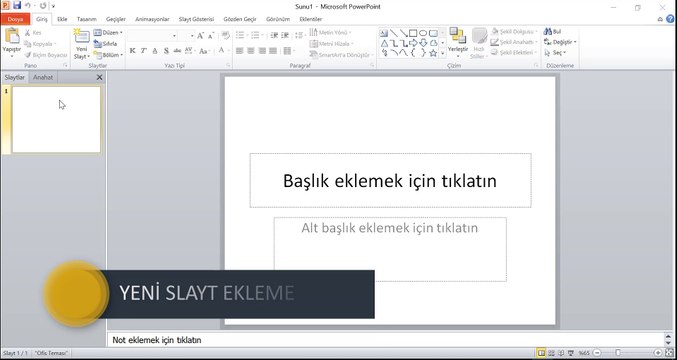Switch to the Görünüm tab

(278, 19)
